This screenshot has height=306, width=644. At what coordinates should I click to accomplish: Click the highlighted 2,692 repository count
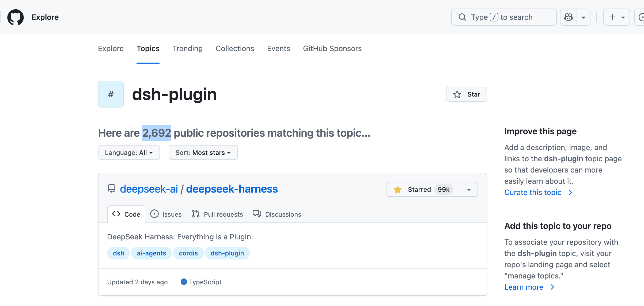[x=157, y=133]
